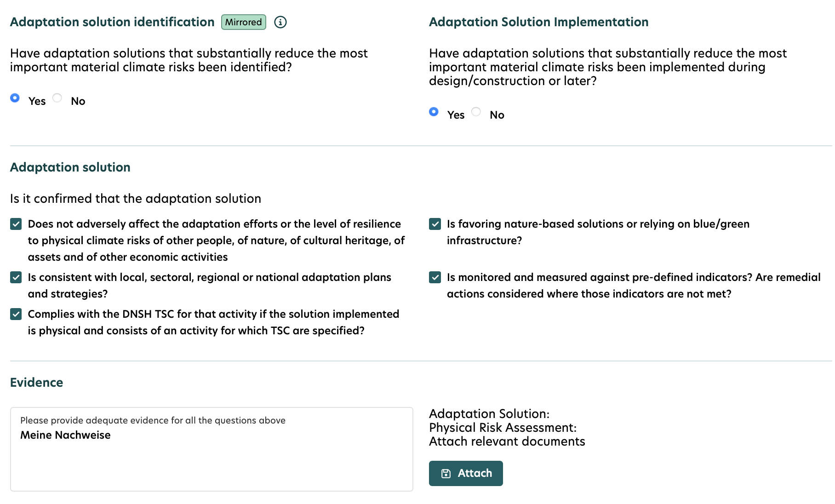Uncheck favoring nature-based solutions confirmation
This screenshot has width=835, height=504.
[434, 224]
